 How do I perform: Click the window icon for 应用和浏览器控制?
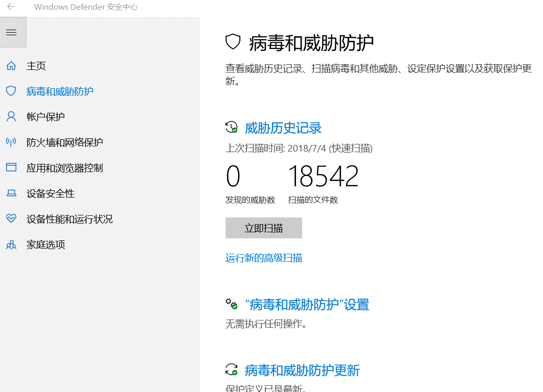11,167
